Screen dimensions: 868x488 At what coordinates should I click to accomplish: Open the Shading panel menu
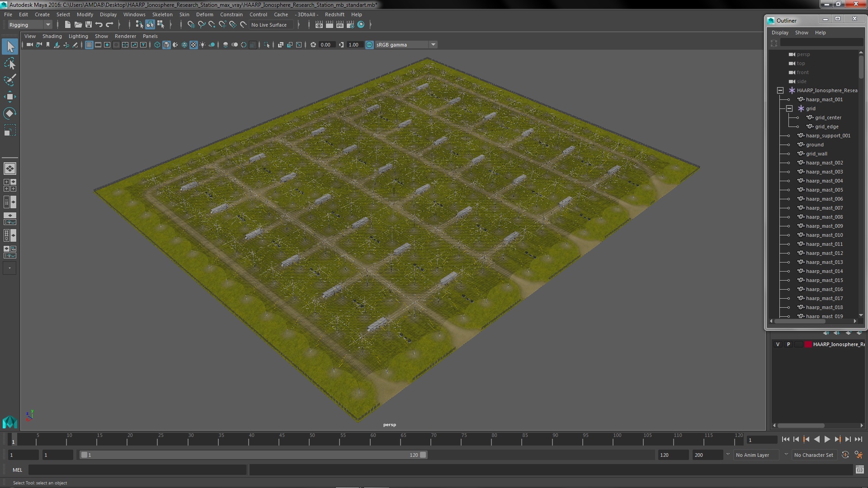[52, 36]
